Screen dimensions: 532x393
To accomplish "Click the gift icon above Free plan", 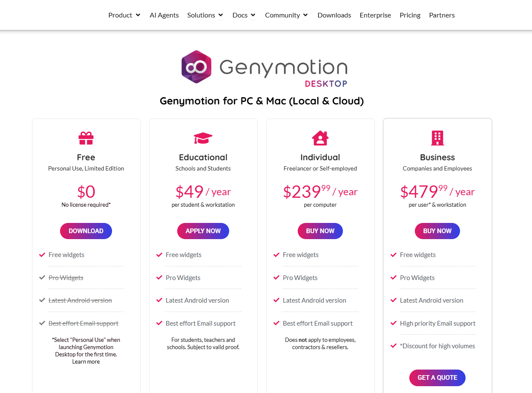I will 86,138.
